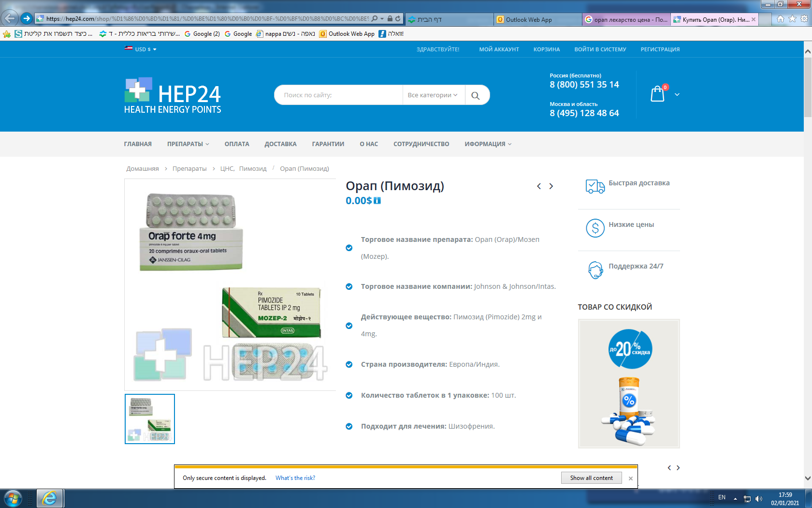Open ГЛАВНАЯ menu item
Image resolution: width=812 pixels, height=508 pixels.
pyautogui.click(x=138, y=144)
